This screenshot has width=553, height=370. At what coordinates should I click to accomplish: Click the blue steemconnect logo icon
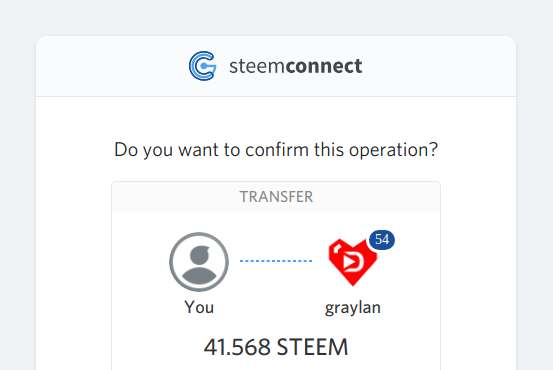(202, 66)
